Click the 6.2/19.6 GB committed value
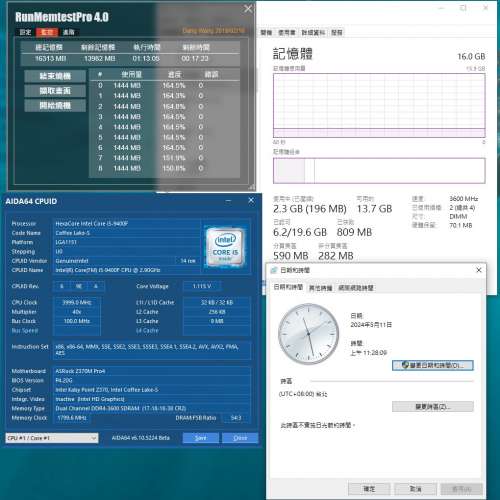500x500 pixels. (x=300, y=232)
